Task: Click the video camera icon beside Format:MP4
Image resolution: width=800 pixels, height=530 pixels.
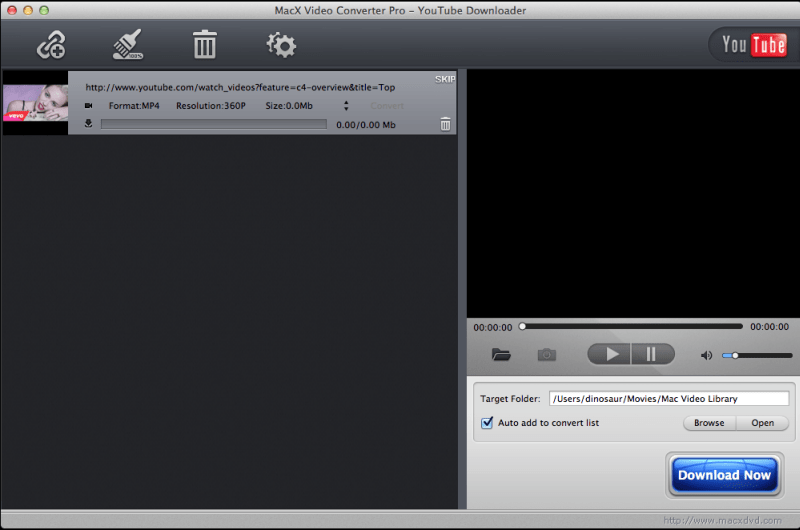Action: click(x=89, y=106)
